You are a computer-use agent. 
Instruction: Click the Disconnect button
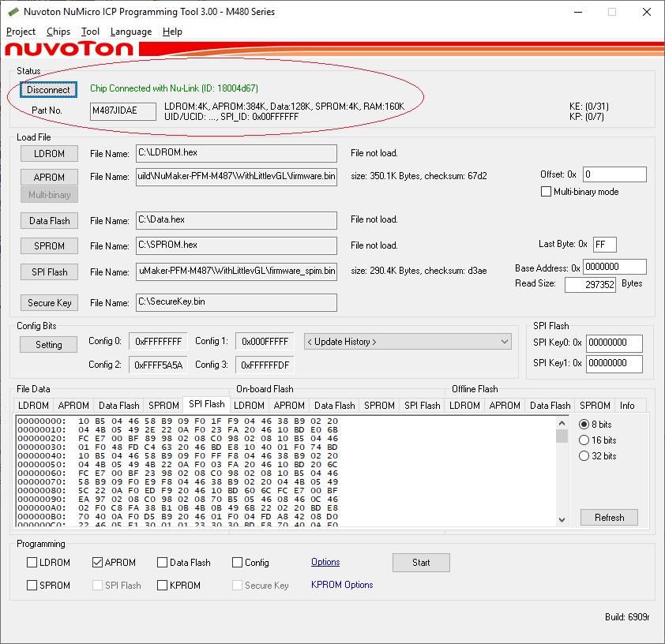[48, 90]
